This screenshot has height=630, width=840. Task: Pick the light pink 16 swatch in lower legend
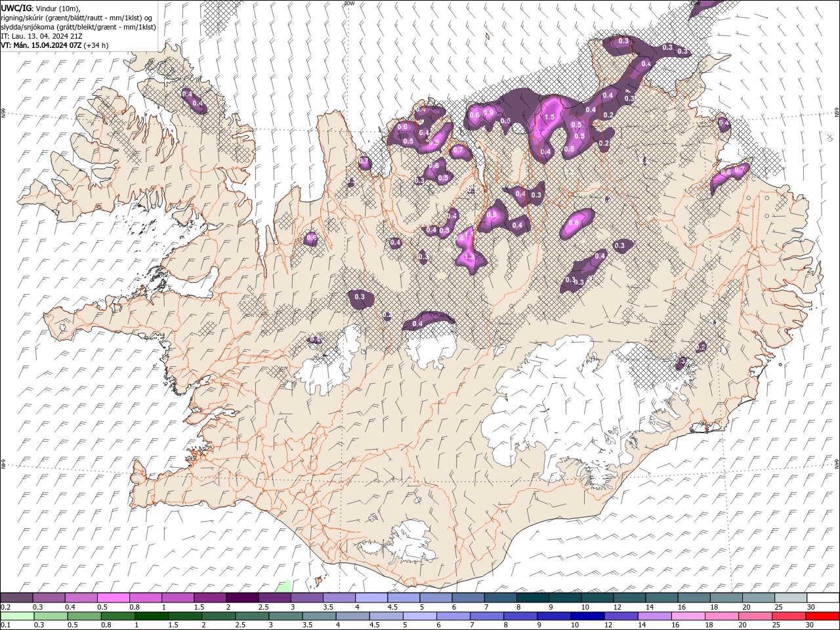point(688,616)
